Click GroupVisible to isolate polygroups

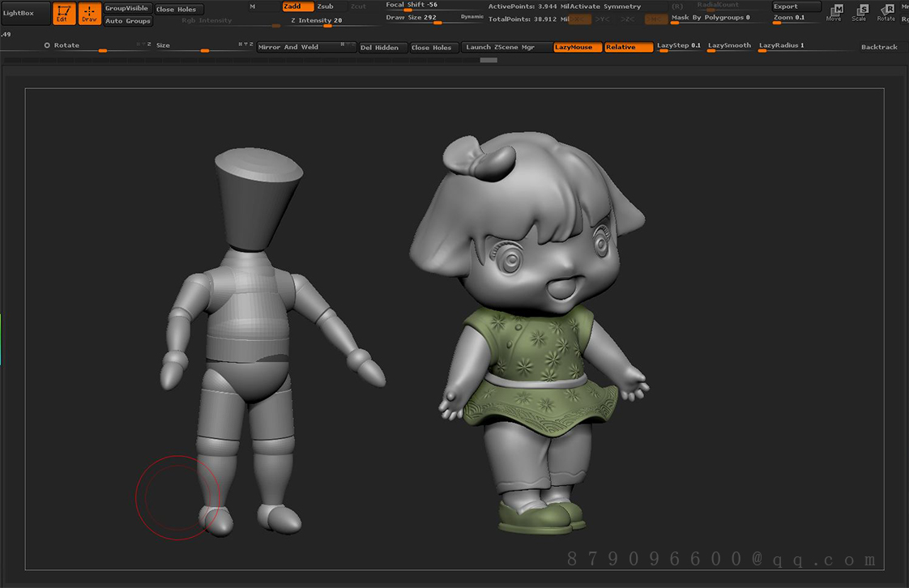click(x=126, y=8)
